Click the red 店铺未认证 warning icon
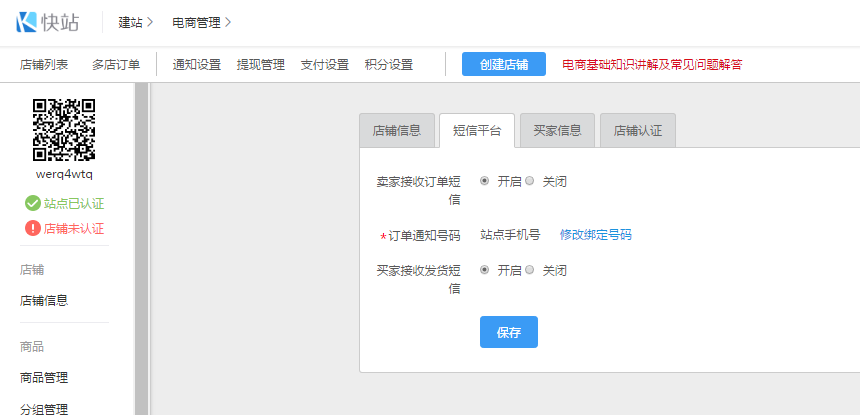The width and height of the screenshot is (860, 415). (x=32, y=228)
